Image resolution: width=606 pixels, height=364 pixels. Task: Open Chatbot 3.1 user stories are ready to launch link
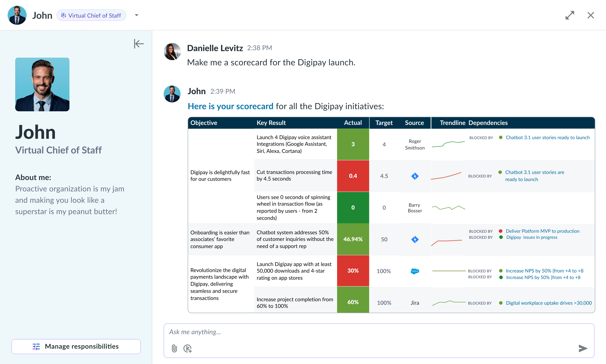tap(534, 176)
